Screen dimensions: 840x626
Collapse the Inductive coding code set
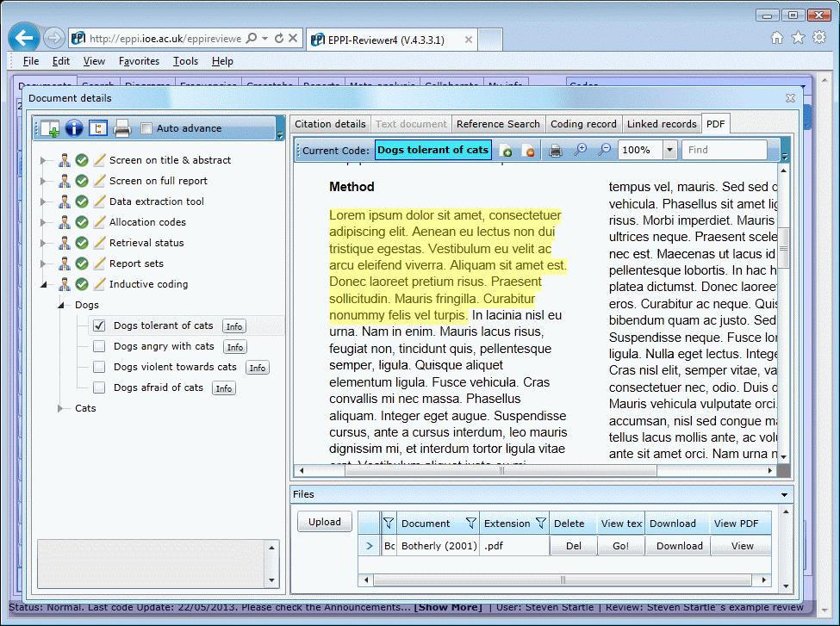41,284
